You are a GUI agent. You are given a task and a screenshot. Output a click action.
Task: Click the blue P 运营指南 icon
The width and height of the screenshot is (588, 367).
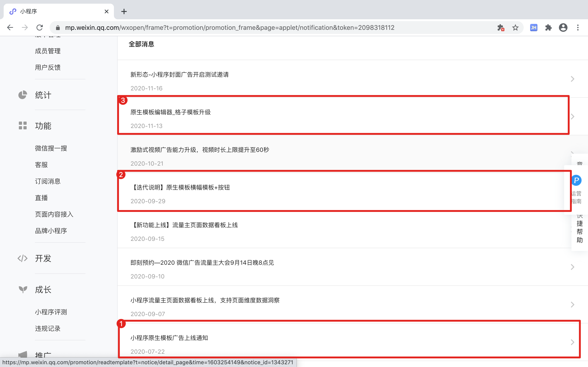[576, 180]
